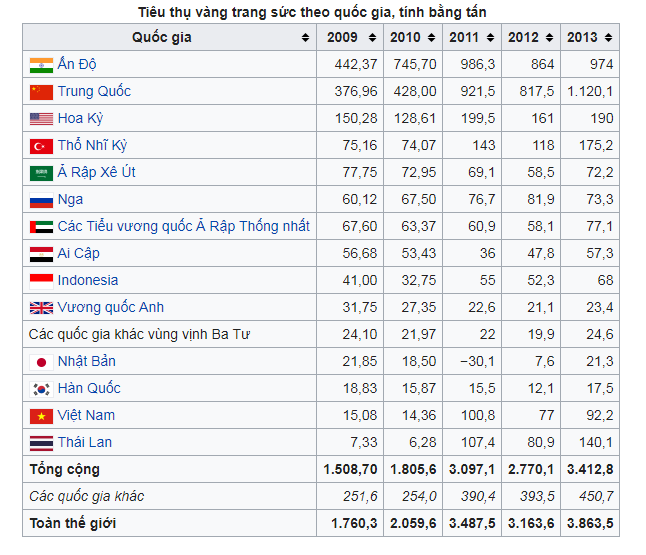Open the Thổ Nhĩ Kỳ link
This screenshot has width=646, height=555.
[92, 145]
